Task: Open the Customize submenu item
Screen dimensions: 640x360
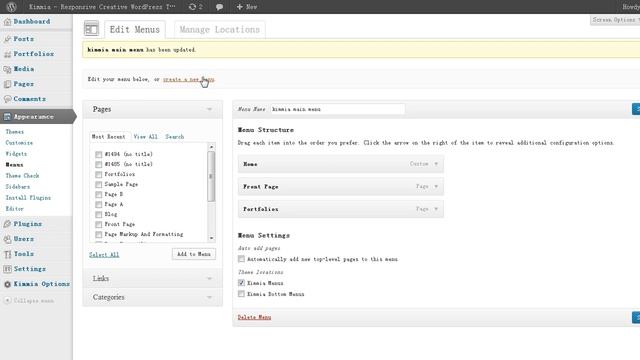Action: tap(19, 143)
